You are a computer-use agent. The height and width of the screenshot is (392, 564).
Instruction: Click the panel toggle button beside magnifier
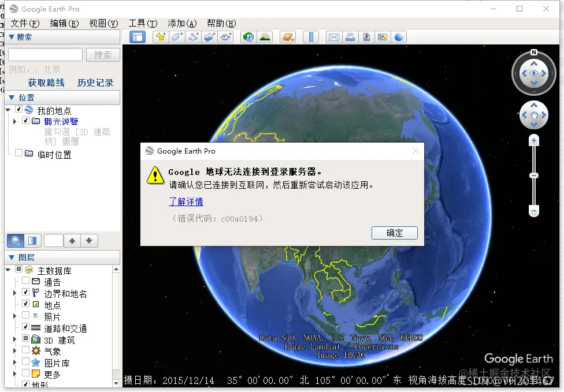pos(32,241)
